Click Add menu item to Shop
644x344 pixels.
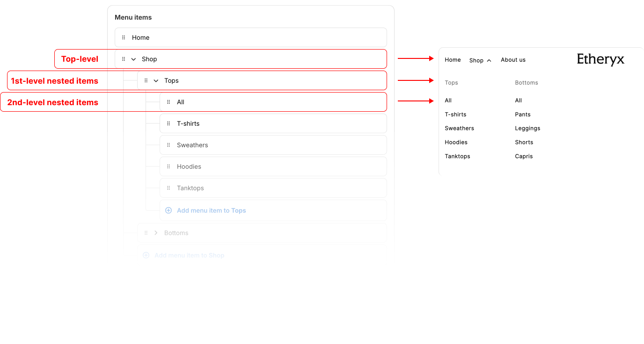coord(189,255)
